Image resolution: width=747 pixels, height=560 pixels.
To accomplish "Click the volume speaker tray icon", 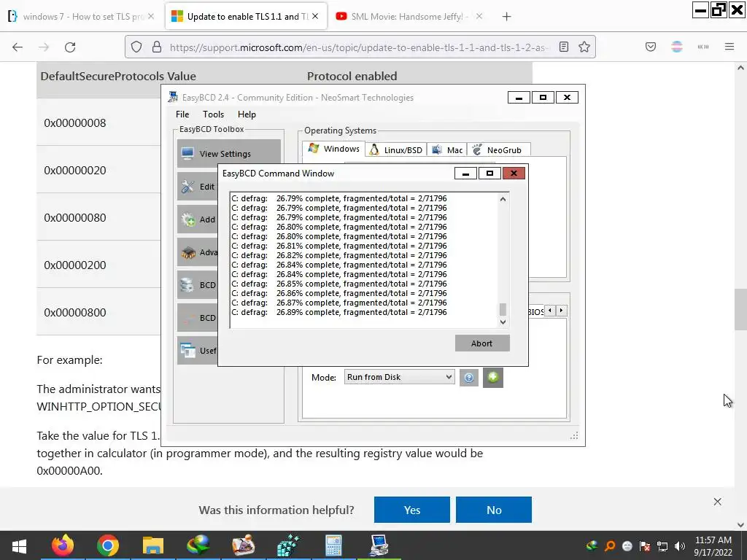I will click(680, 546).
